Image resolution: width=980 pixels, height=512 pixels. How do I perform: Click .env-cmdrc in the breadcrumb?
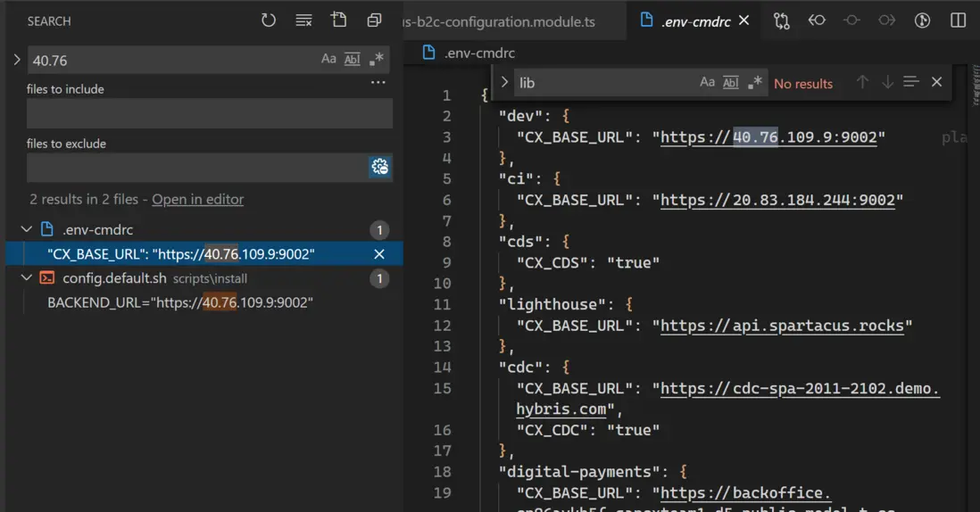479,54
